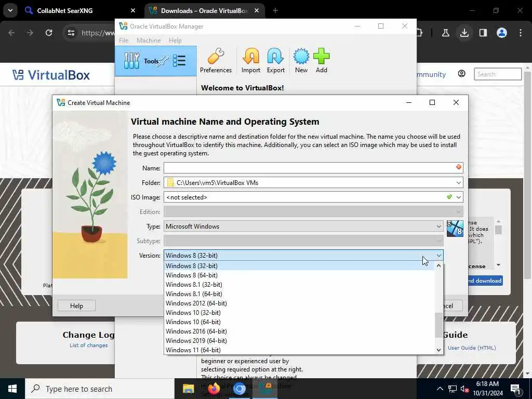Open Firefox from taskbar
The image size is (532, 399).
tap(214, 389)
